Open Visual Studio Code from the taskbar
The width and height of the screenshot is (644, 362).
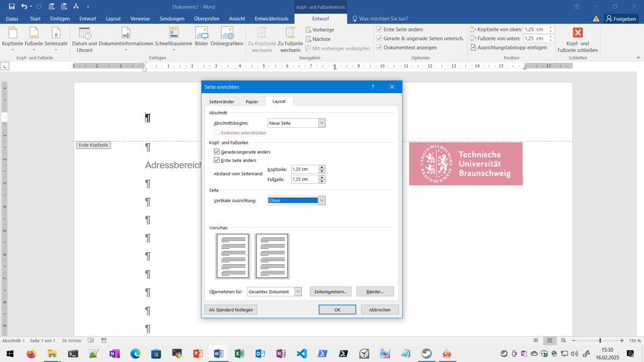click(x=302, y=353)
